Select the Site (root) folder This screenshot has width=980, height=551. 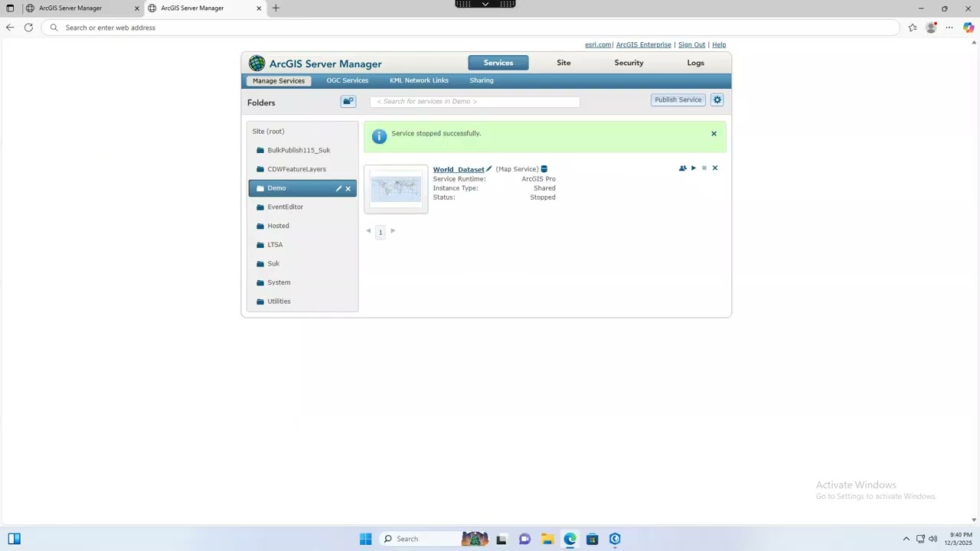click(269, 132)
